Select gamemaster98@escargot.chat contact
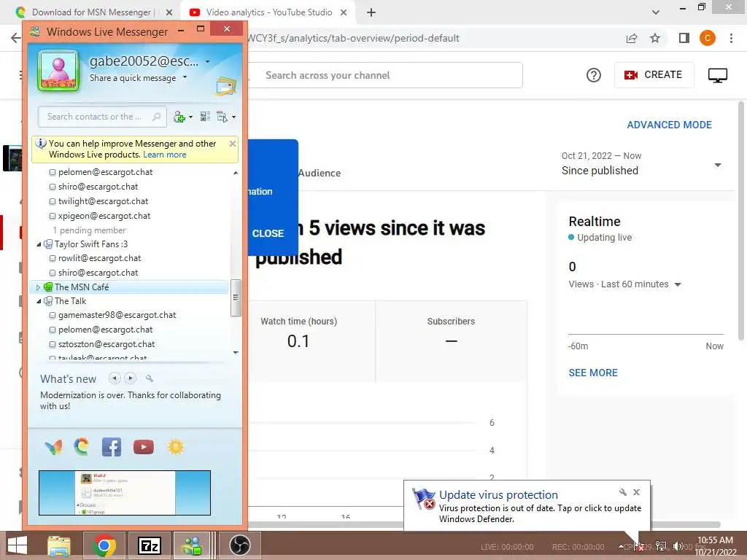Screen dimensions: 747x560 coord(117,315)
